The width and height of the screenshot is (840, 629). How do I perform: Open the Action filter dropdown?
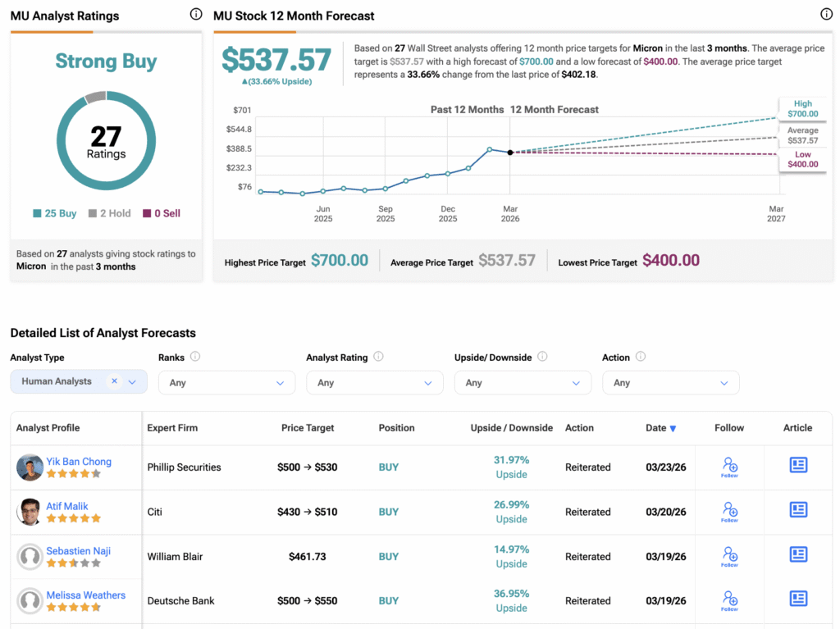[x=671, y=382]
